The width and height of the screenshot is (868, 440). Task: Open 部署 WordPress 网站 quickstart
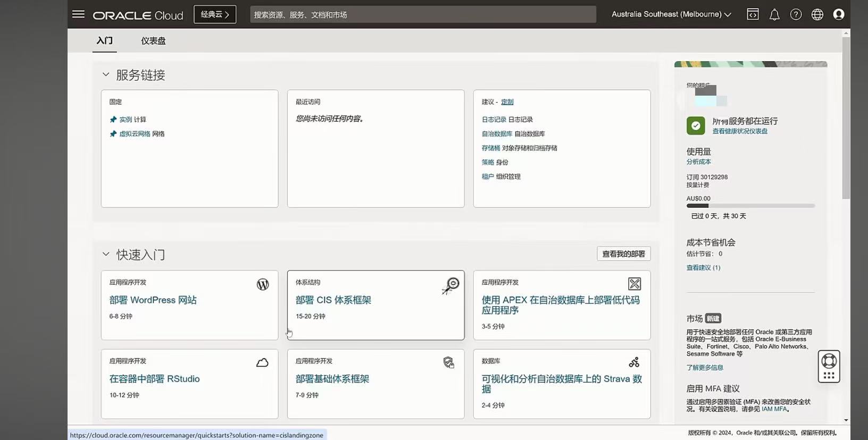click(x=153, y=300)
